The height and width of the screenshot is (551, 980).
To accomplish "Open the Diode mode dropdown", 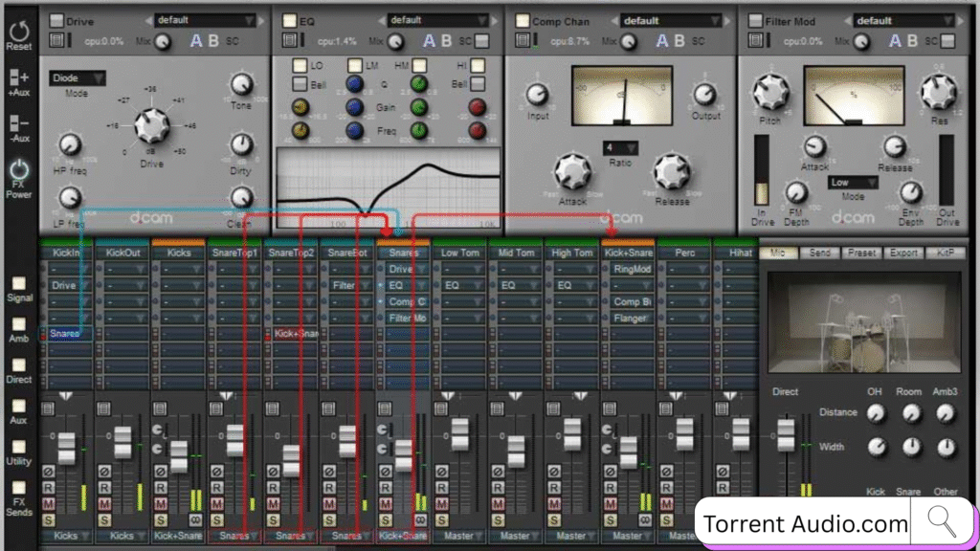I will [77, 78].
